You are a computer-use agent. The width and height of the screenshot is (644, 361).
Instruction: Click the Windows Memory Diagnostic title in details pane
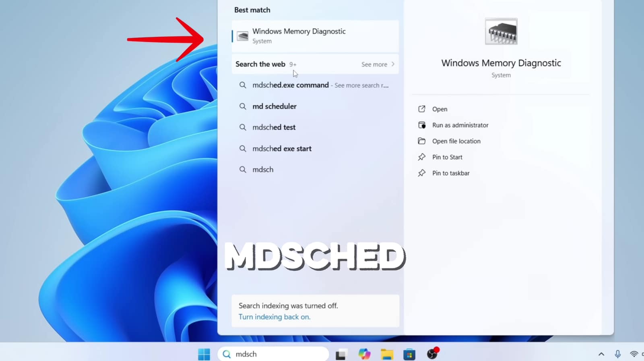point(501,63)
